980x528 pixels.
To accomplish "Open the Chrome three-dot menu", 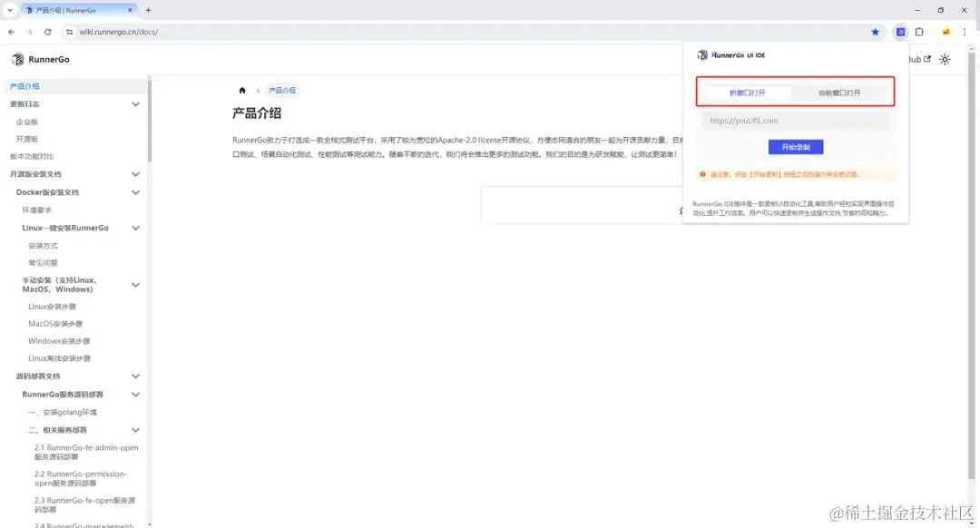I will pyautogui.click(x=964, y=32).
